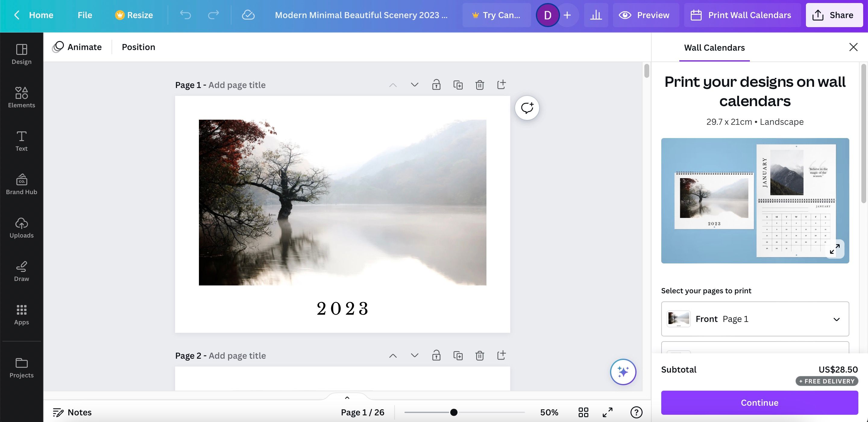Viewport: 868px width, 422px height.
Task: Delete Page 2
Action: (x=480, y=355)
